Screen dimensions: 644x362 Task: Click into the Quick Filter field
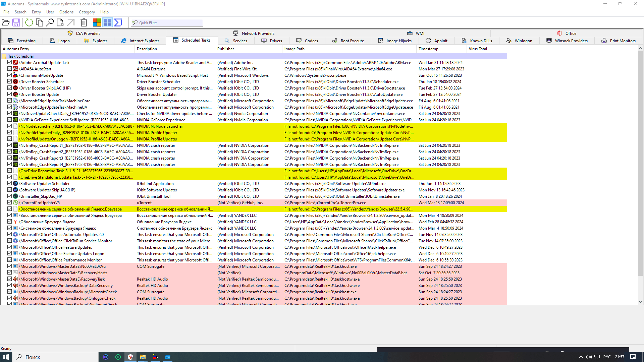pyautogui.click(x=169, y=23)
